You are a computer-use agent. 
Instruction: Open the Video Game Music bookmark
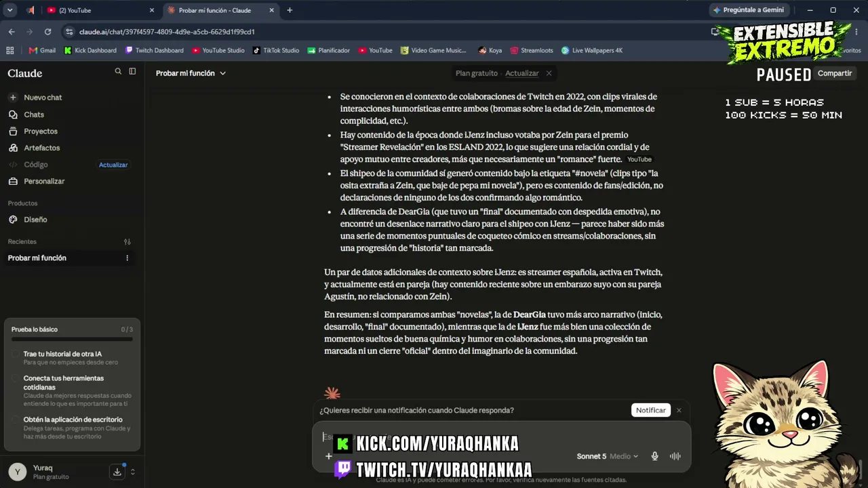coord(433,50)
